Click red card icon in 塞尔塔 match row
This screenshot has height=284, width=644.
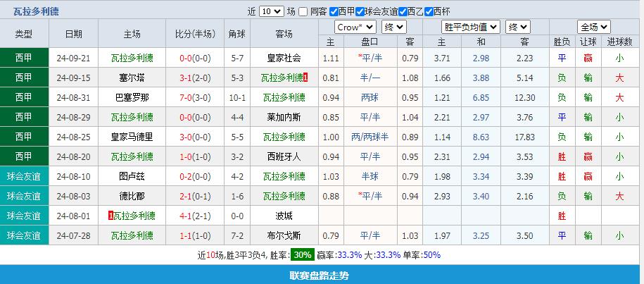(x=306, y=78)
